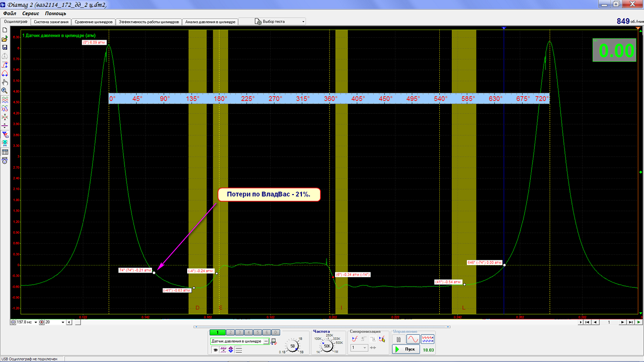
Task: Click the 0.00 cursor value readout
Action: point(614,50)
